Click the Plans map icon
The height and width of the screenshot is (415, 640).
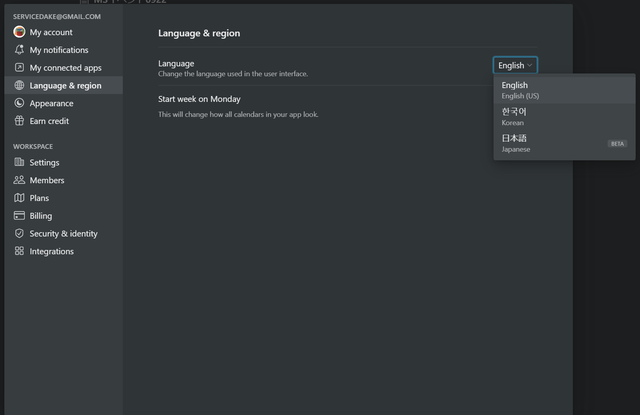[x=19, y=198]
